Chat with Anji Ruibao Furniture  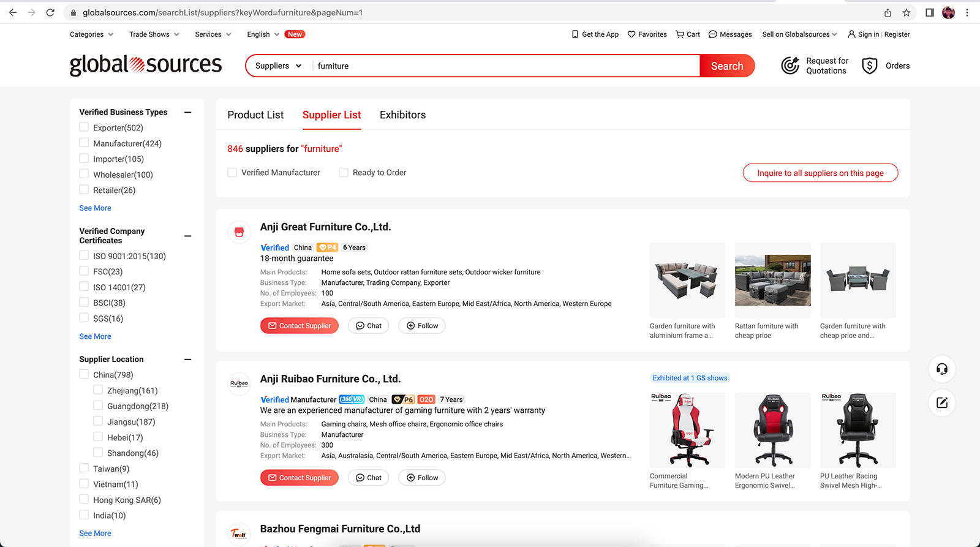[x=369, y=478]
